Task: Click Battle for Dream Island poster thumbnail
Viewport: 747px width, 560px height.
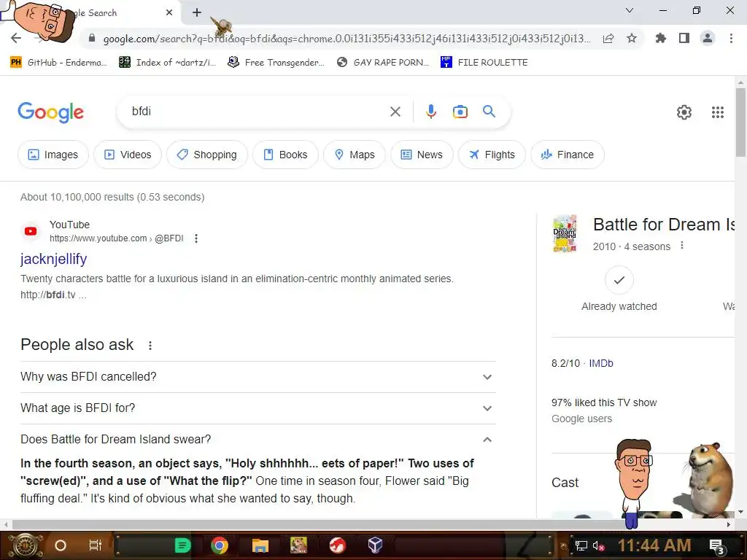Action: pyautogui.click(x=565, y=233)
